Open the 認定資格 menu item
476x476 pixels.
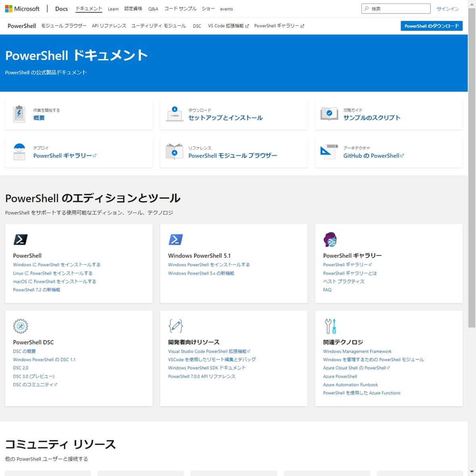(x=133, y=9)
